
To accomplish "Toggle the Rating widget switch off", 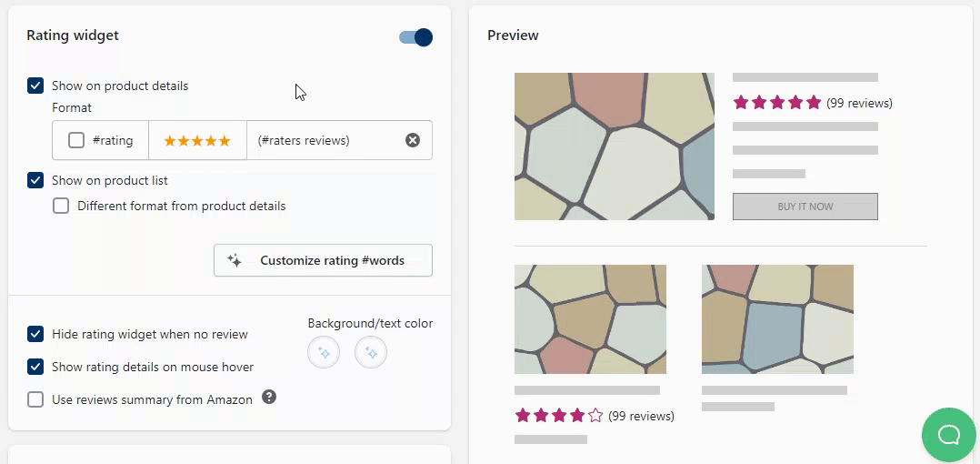I will pyautogui.click(x=415, y=37).
